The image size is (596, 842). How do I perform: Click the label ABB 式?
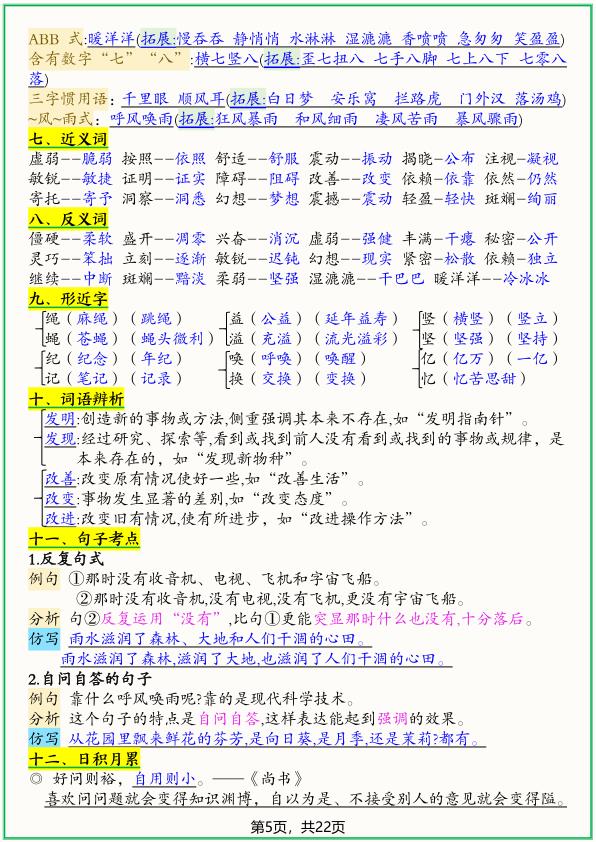coord(56,39)
